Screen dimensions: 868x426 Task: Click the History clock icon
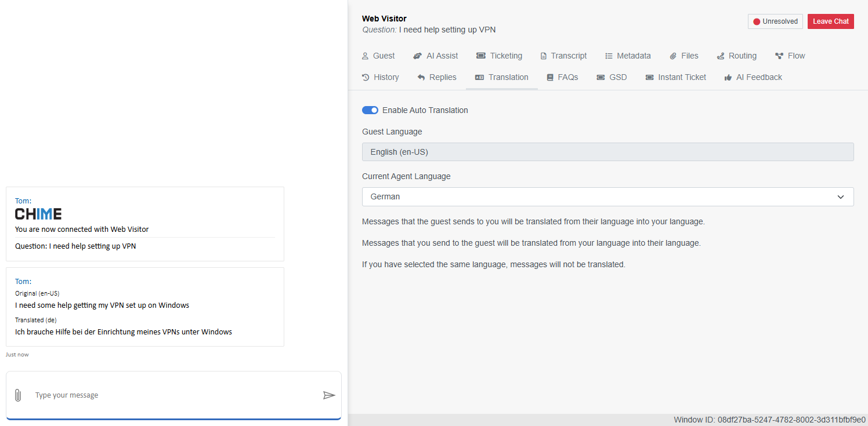(x=366, y=78)
